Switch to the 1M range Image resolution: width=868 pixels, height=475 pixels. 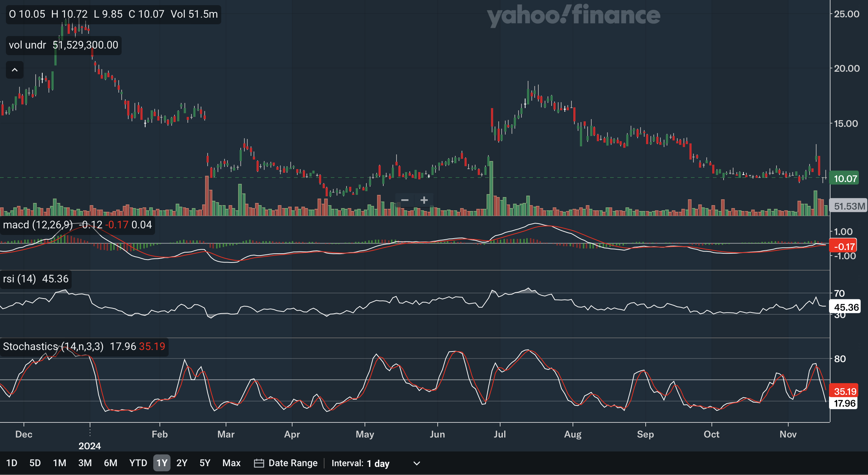click(x=60, y=463)
